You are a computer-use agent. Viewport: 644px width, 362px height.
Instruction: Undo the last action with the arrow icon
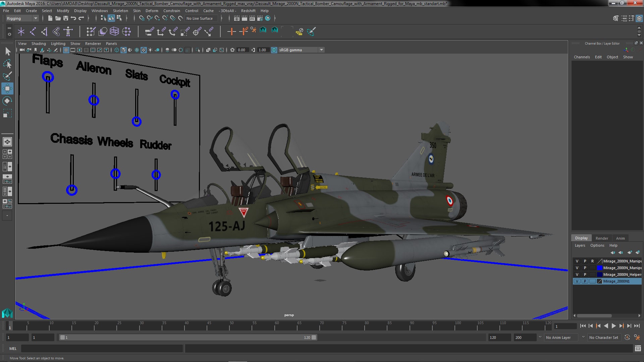tap(73, 18)
